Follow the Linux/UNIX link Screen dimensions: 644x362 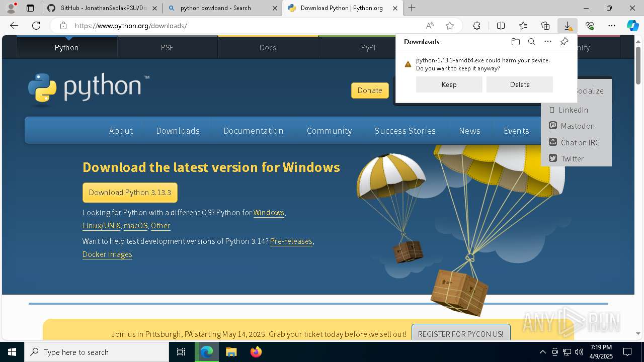point(102,226)
